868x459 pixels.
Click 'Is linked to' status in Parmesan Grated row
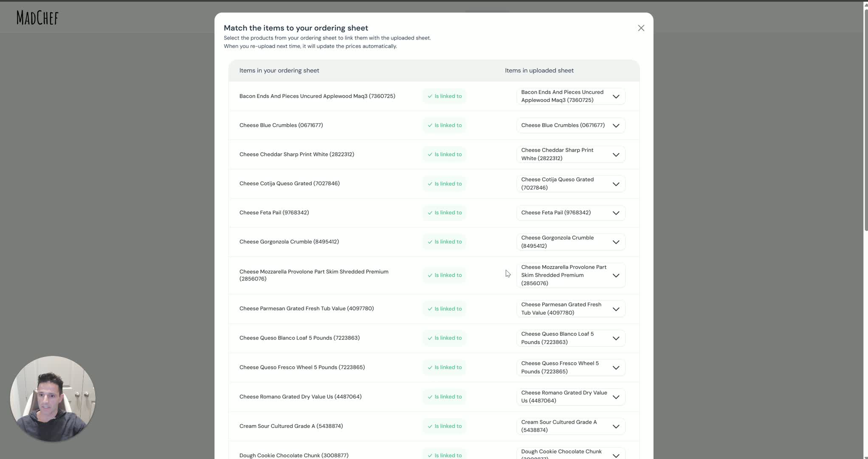tap(444, 309)
